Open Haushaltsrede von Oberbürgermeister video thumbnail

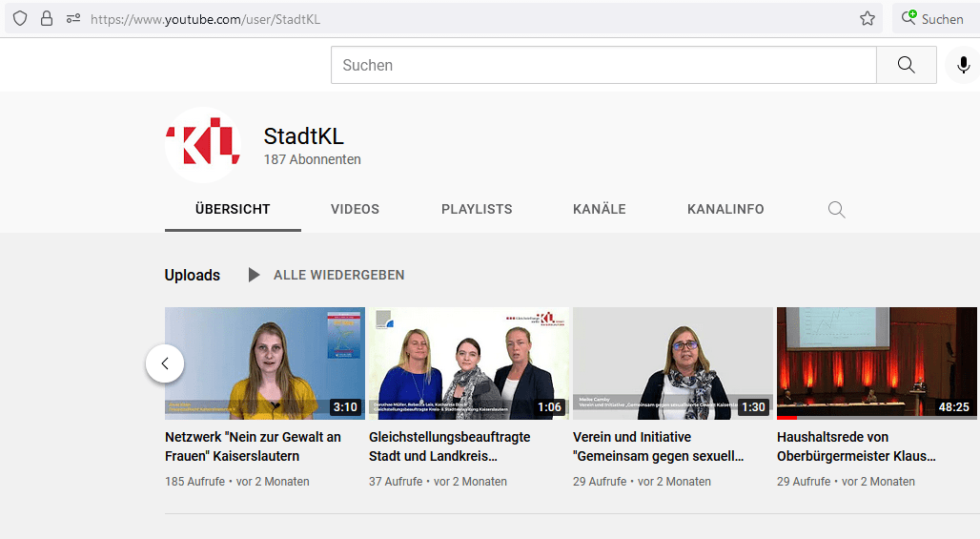[x=876, y=363]
